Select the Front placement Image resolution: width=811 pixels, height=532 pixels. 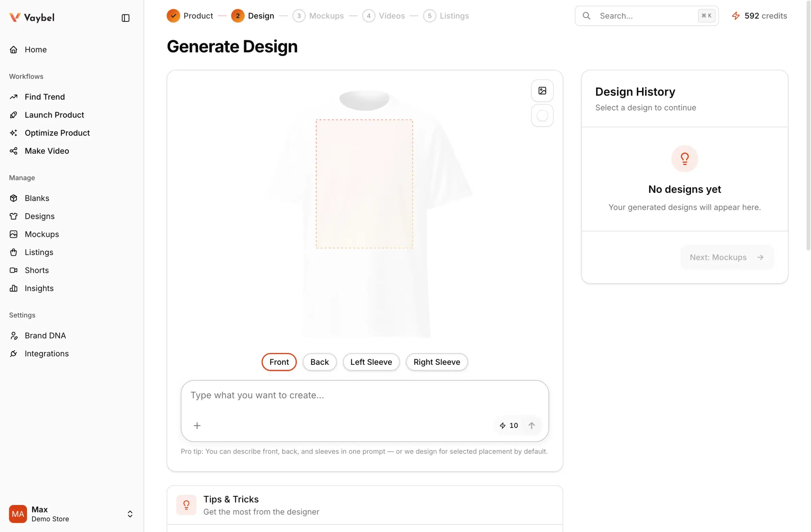(x=279, y=362)
